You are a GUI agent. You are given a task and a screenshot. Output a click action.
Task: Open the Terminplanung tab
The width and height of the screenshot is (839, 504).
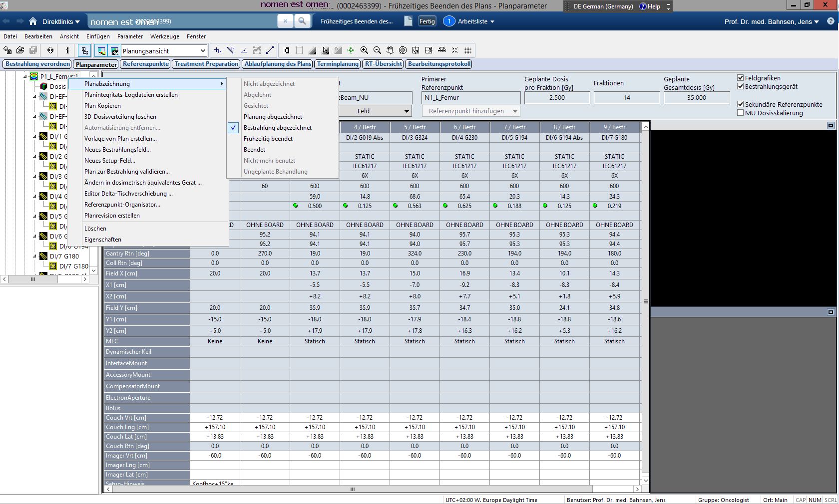pyautogui.click(x=338, y=64)
